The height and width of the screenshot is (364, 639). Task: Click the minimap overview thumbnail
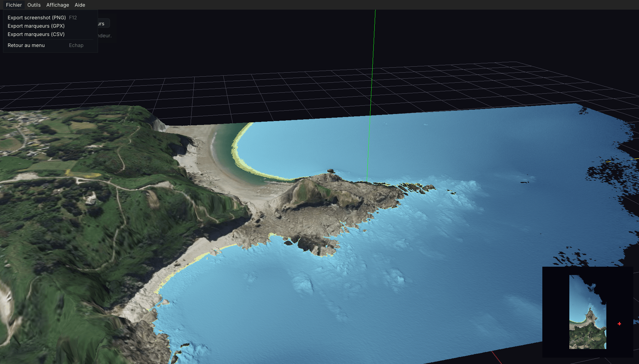[x=587, y=312]
